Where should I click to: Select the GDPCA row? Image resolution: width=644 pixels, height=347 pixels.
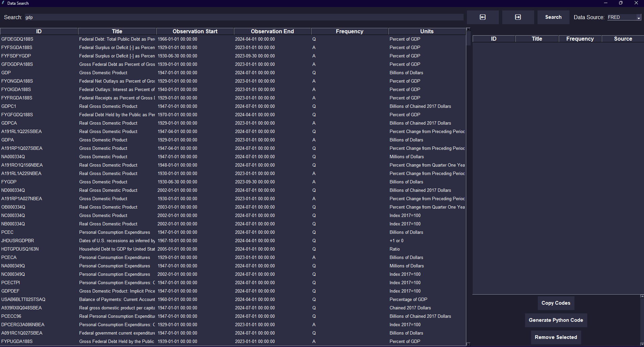pos(233,123)
